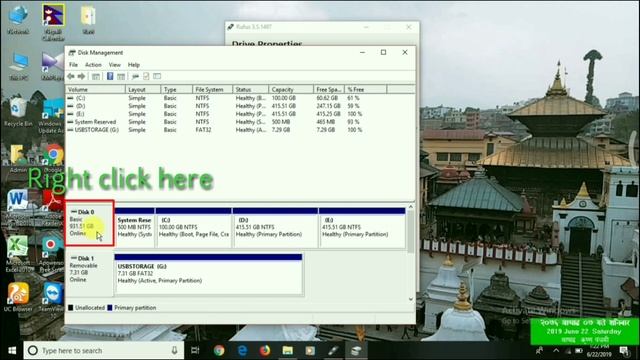Select System Reserved 500 MB partition block

point(134,227)
